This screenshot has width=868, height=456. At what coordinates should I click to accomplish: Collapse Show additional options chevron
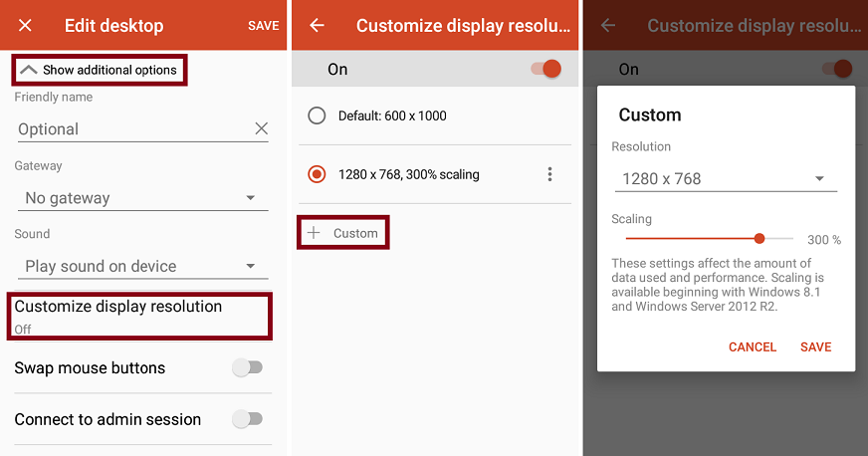tap(29, 70)
